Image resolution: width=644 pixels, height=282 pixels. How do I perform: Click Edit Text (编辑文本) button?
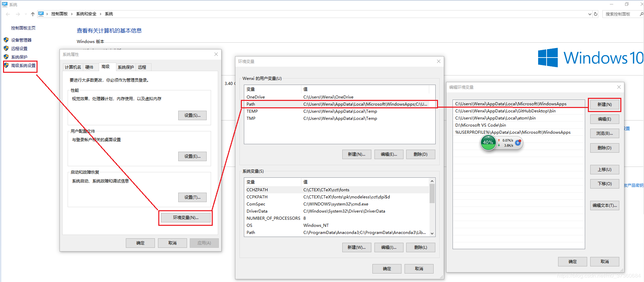[604, 205]
